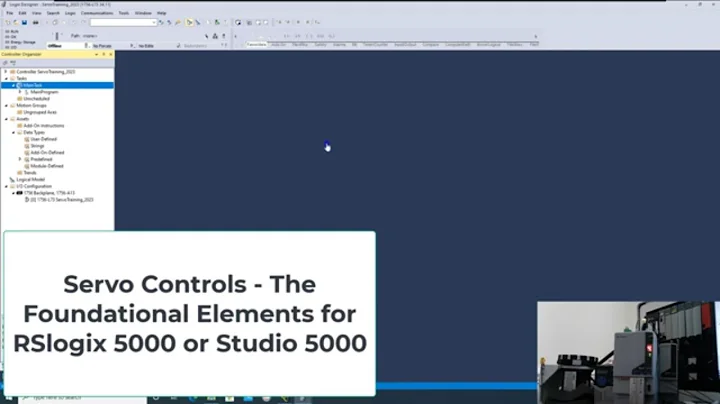Select the Compute/Math instruction tab

458,45
